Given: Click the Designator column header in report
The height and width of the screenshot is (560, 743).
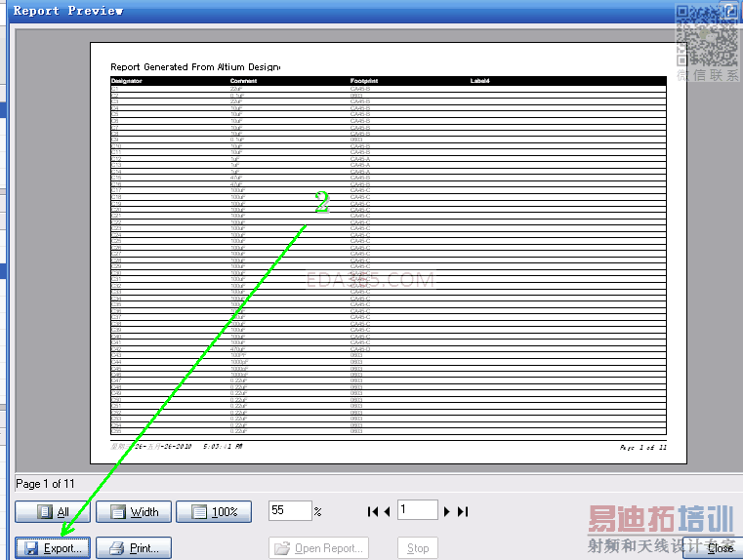Looking at the screenshot, I should click(127, 81).
